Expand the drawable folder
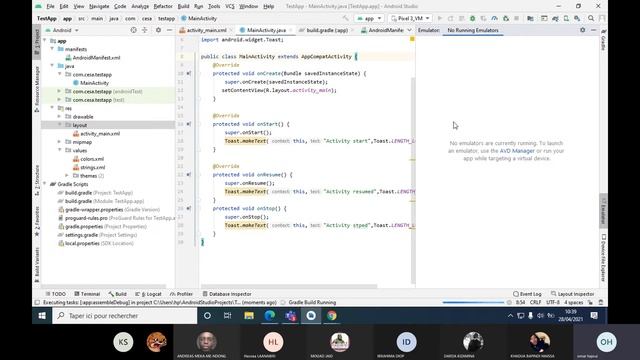 coord(60,117)
